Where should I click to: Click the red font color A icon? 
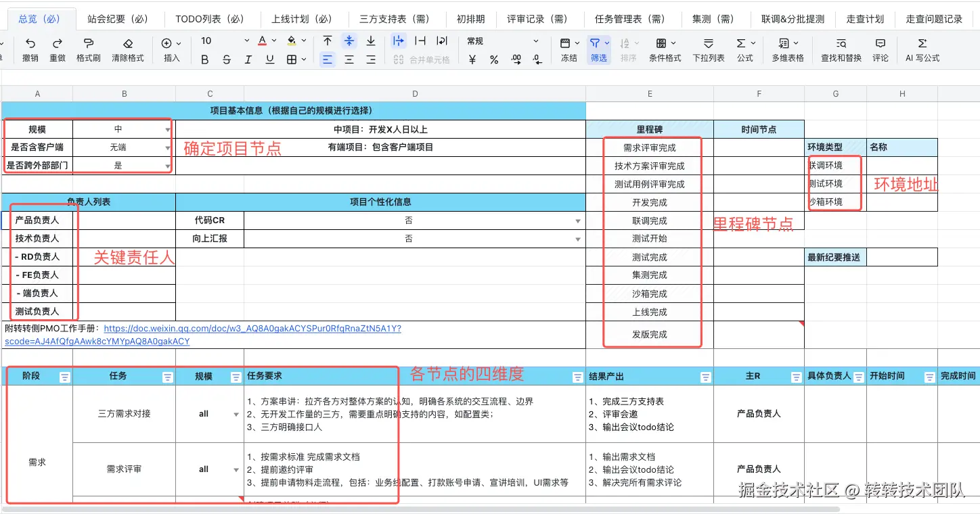tap(263, 41)
